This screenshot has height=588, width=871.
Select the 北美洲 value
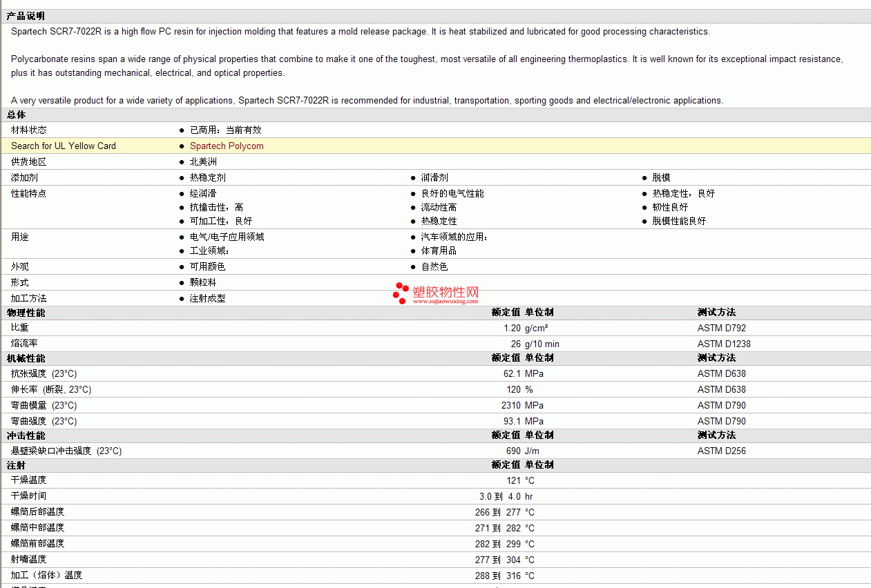click(x=203, y=161)
